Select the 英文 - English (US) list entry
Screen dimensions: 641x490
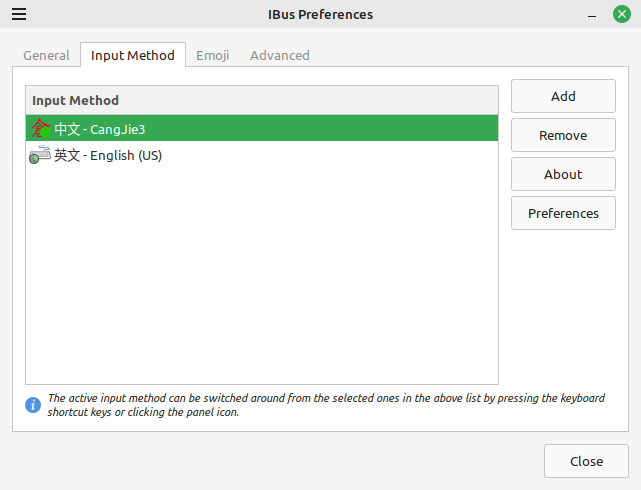click(x=262, y=155)
